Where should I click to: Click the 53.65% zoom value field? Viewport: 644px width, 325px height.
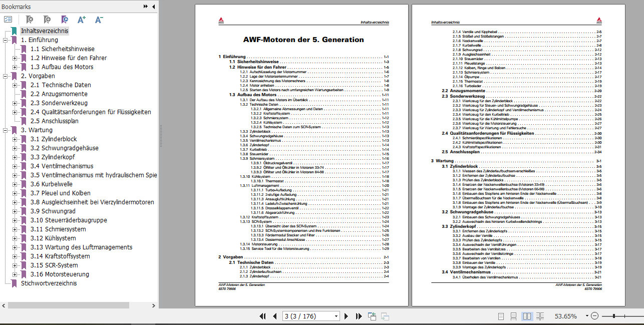(x=566, y=316)
